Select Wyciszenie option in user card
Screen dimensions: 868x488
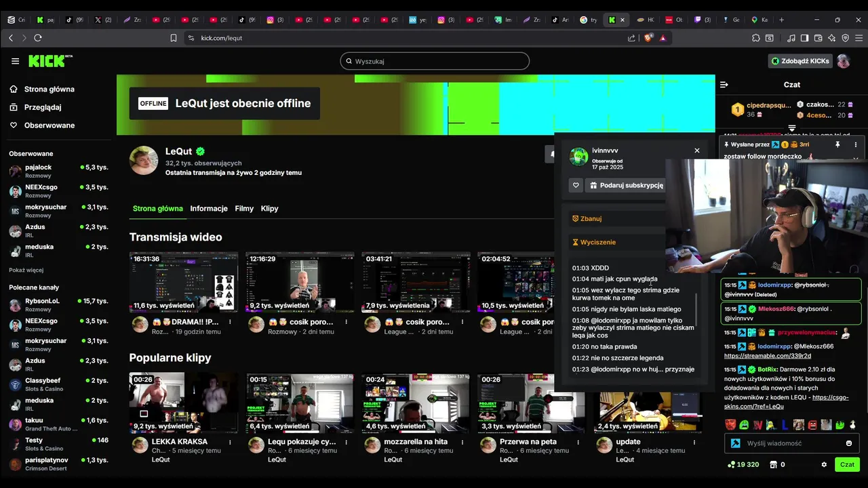[594, 242]
